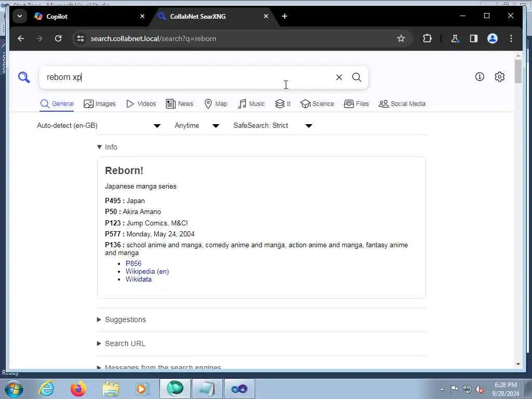
Task: Close the CollabNet SearXNG tab
Action: 266,16
